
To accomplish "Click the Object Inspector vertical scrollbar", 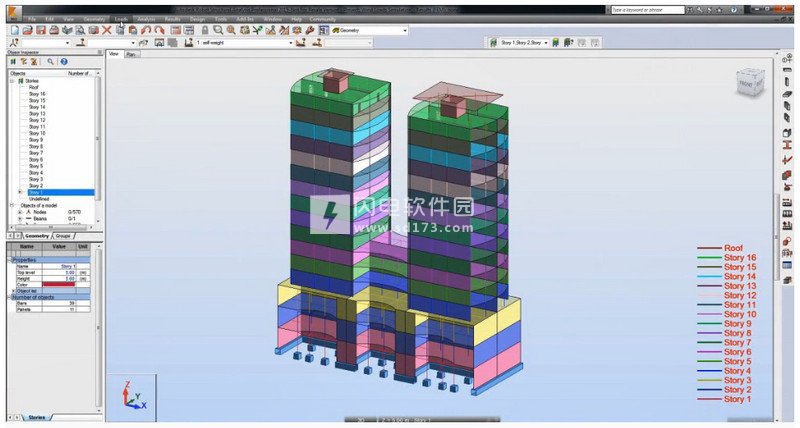I will coord(98,138).
